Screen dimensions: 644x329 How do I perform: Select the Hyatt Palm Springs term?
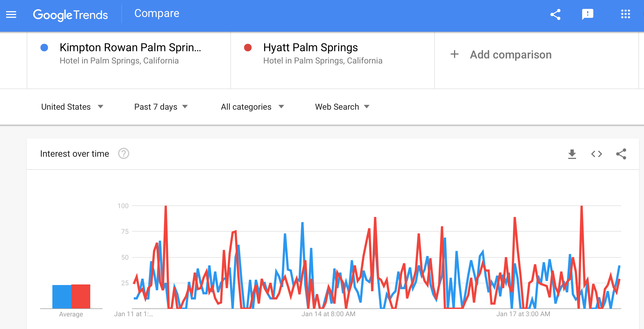(310, 48)
